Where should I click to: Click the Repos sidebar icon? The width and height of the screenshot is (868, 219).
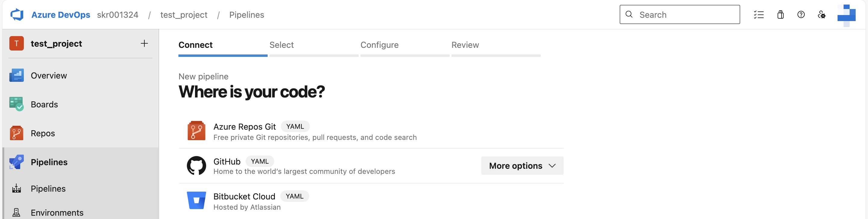coord(17,133)
